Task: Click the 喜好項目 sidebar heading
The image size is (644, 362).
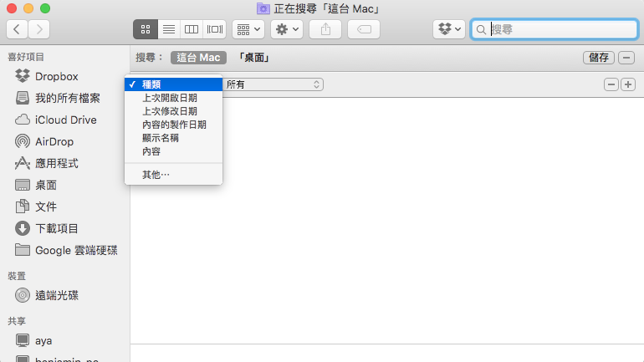Action: pyautogui.click(x=26, y=57)
